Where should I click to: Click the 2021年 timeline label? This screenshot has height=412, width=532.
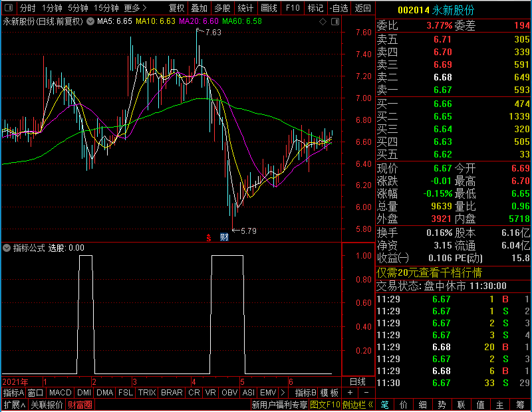click(15, 382)
